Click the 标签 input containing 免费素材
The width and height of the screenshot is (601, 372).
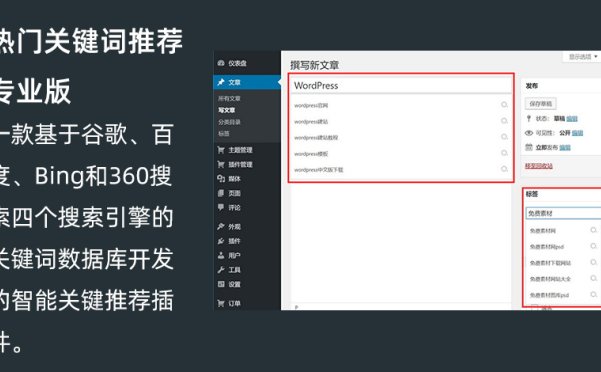[x=563, y=213]
